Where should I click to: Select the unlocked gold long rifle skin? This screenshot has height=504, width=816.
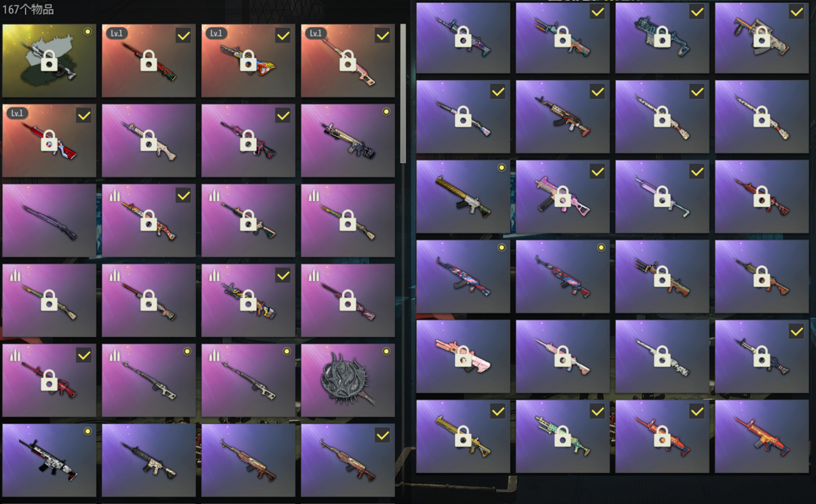point(462,196)
